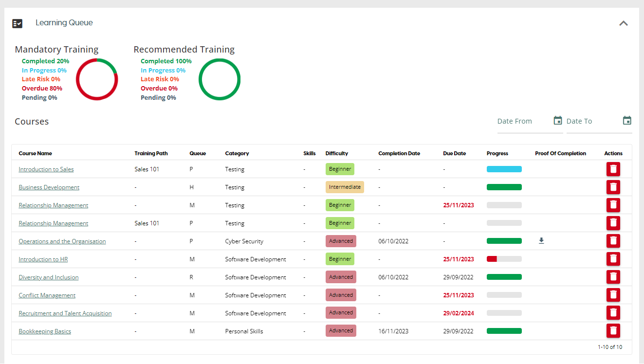The width and height of the screenshot is (644, 364).
Task: Open the Bookkeeping Basics course link
Action: click(x=45, y=331)
